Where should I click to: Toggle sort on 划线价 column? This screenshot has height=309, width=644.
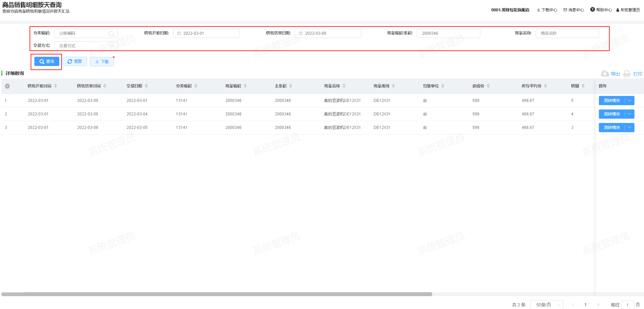tap(488, 86)
